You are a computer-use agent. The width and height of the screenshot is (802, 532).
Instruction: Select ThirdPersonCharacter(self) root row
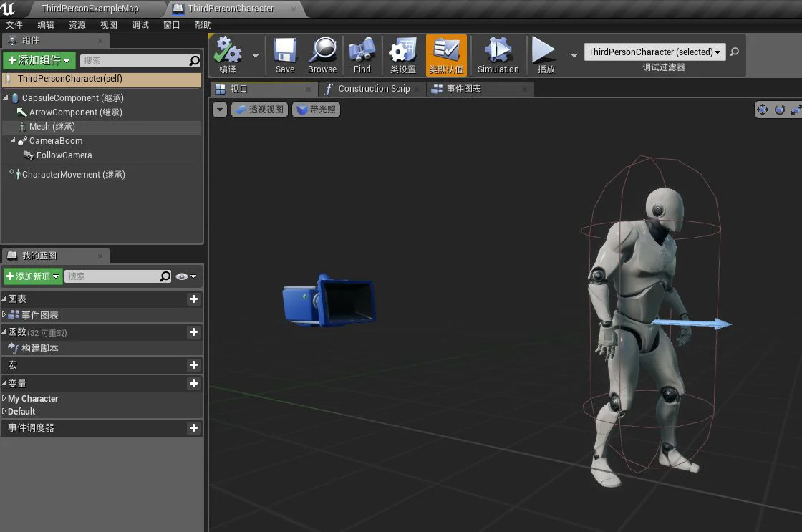pos(102,79)
